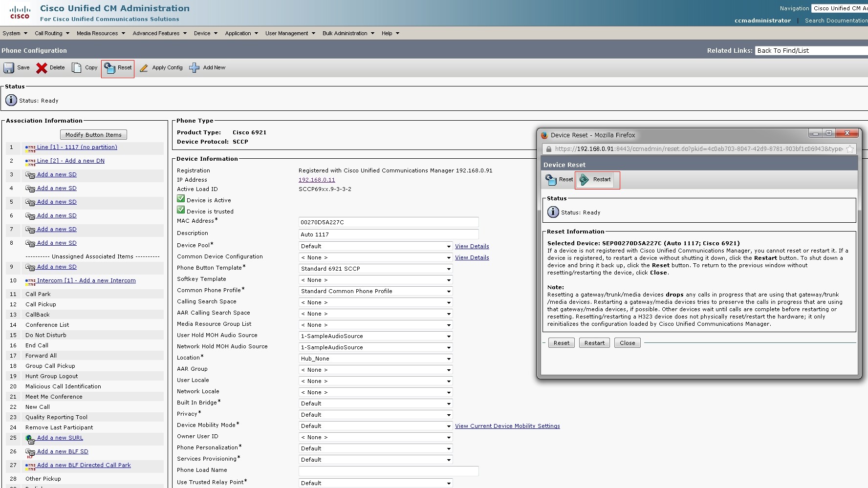The image size is (868, 488).
Task: Open the Device menu
Action: [x=205, y=33]
